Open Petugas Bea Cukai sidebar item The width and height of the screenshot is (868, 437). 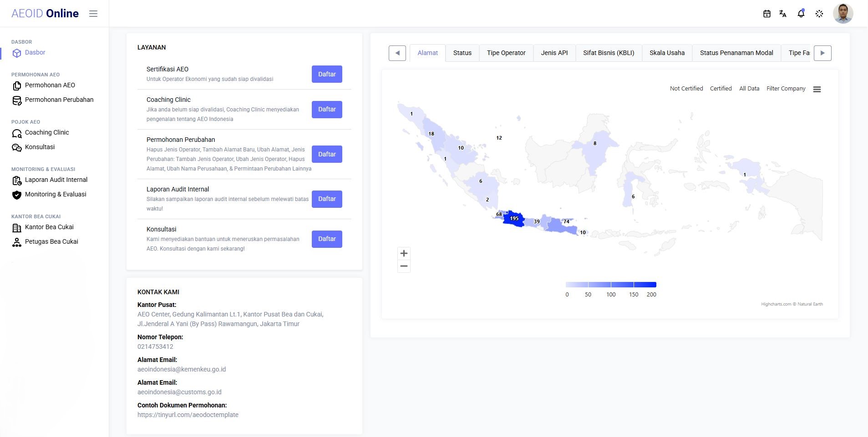click(x=51, y=241)
